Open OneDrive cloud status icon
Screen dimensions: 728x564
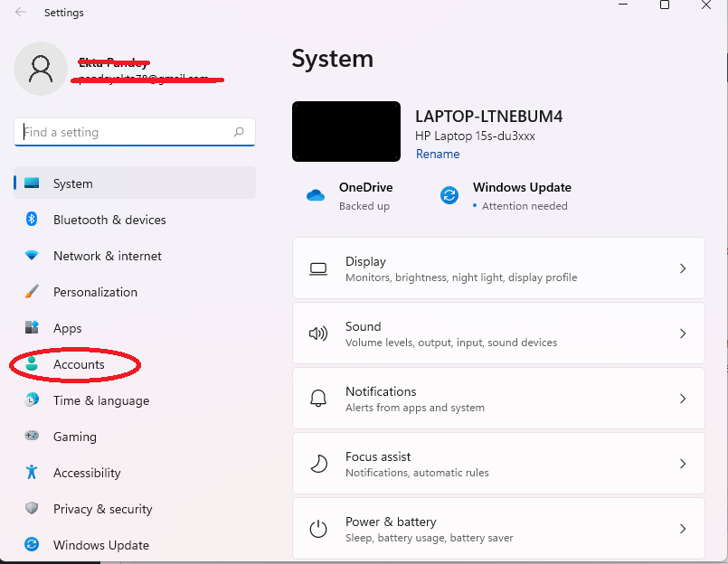pos(316,195)
